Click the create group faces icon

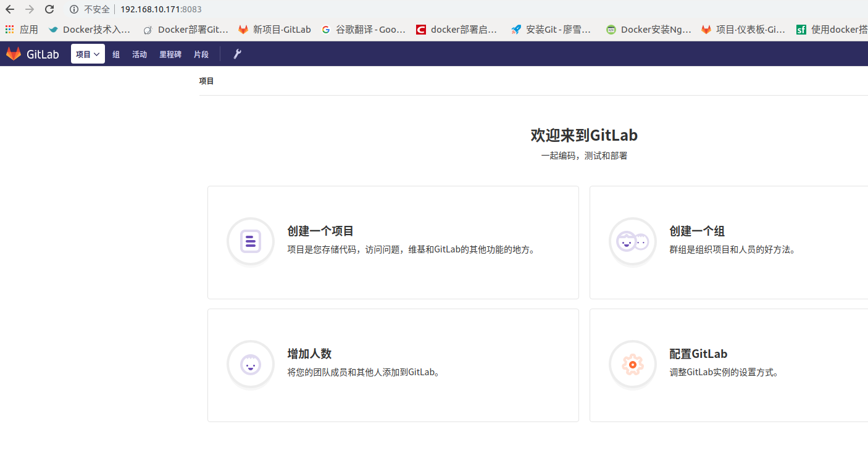point(632,241)
